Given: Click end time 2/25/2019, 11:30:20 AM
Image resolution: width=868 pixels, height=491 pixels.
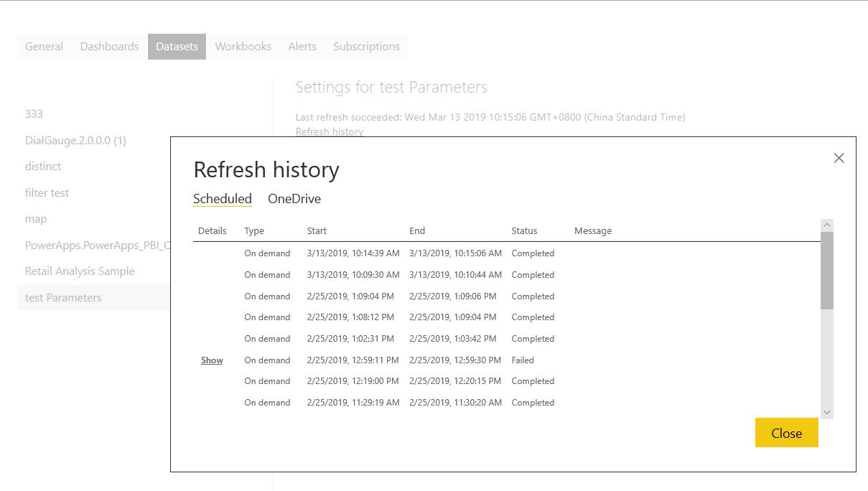Looking at the screenshot, I should click(456, 403).
